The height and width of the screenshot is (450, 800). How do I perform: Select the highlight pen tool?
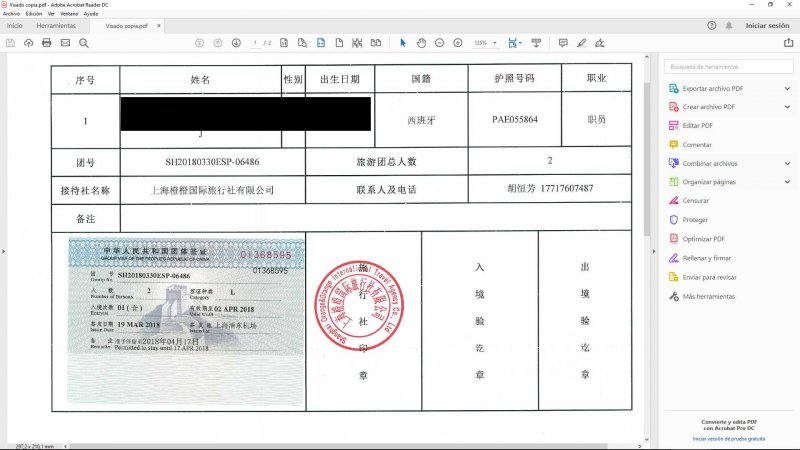point(582,43)
